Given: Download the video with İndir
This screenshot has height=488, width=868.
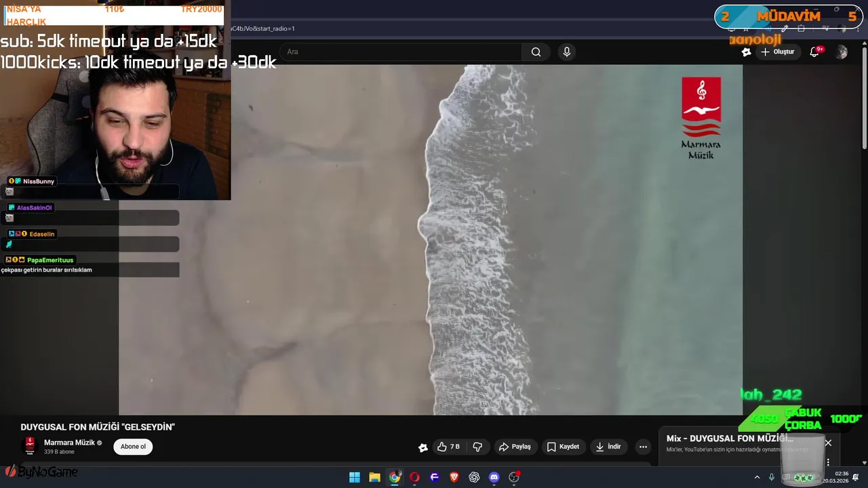Looking at the screenshot, I should coord(608,447).
